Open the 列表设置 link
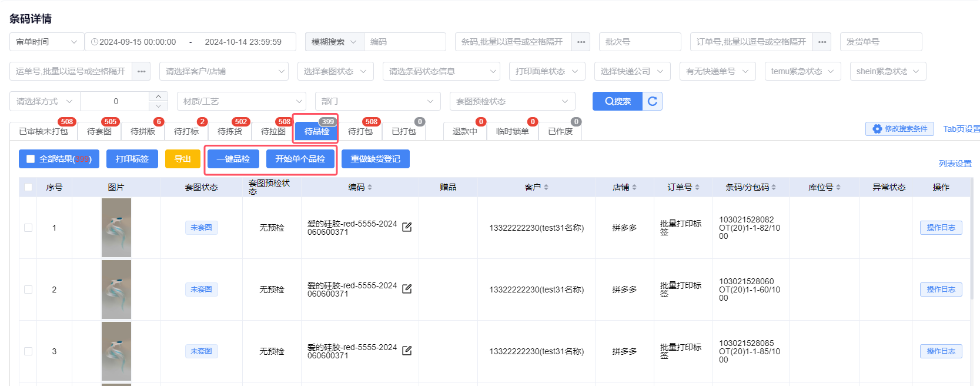The height and width of the screenshot is (386, 980). [955, 164]
